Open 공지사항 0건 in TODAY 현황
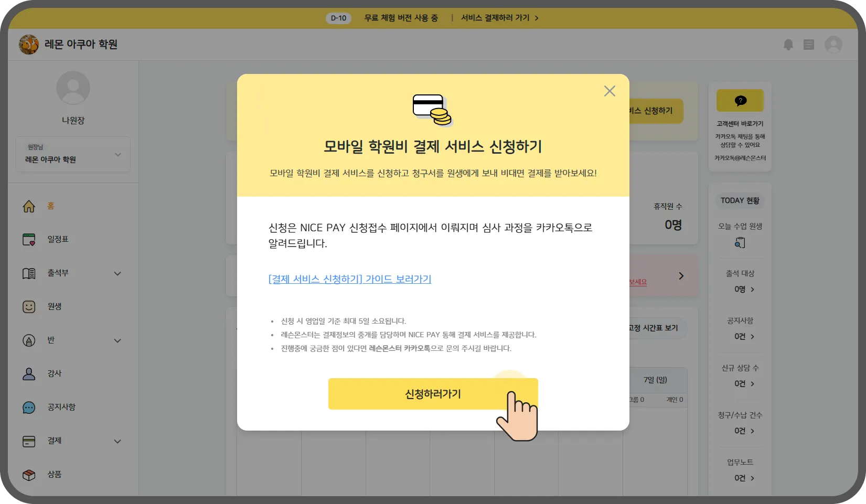Image resolution: width=866 pixels, height=504 pixels. coord(744,337)
